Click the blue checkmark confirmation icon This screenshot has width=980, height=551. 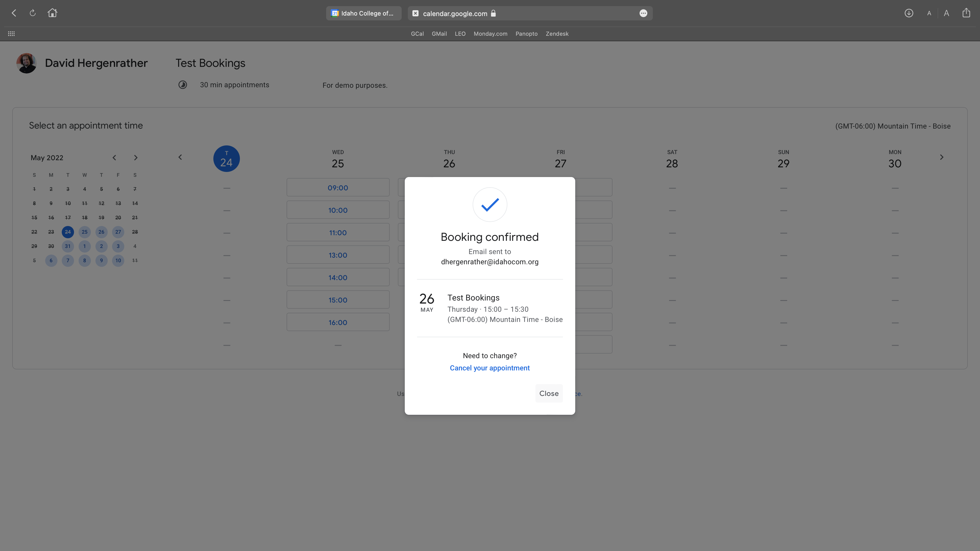pyautogui.click(x=490, y=205)
